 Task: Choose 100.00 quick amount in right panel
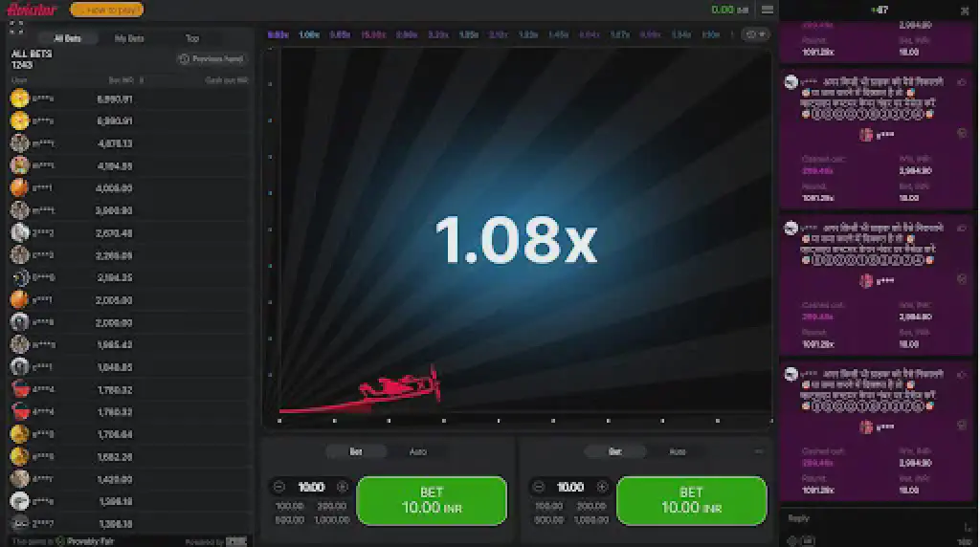point(548,507)
